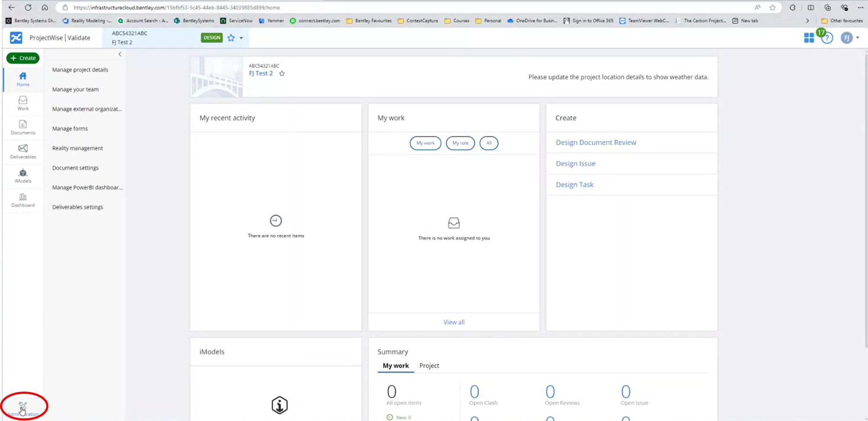
Task: Click the project bridge thumbnail image
Action: pyautogui.click(x=216, y=77)
